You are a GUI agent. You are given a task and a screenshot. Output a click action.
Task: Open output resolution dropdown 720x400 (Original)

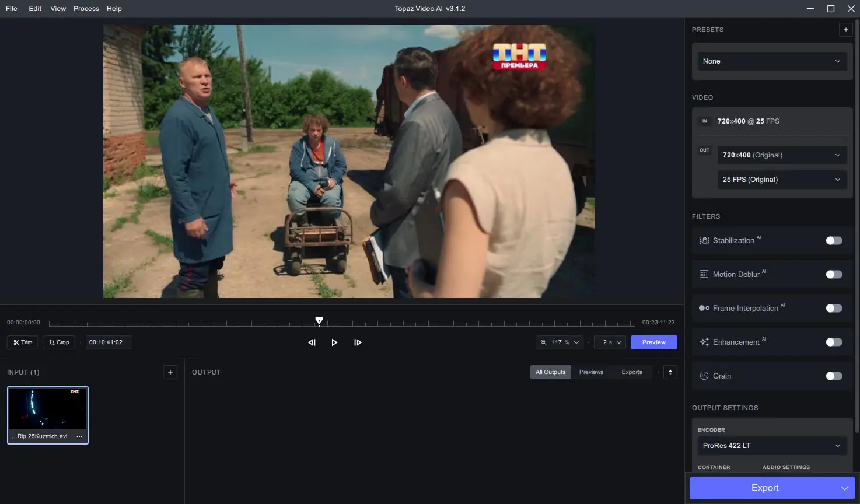(782, 155)
